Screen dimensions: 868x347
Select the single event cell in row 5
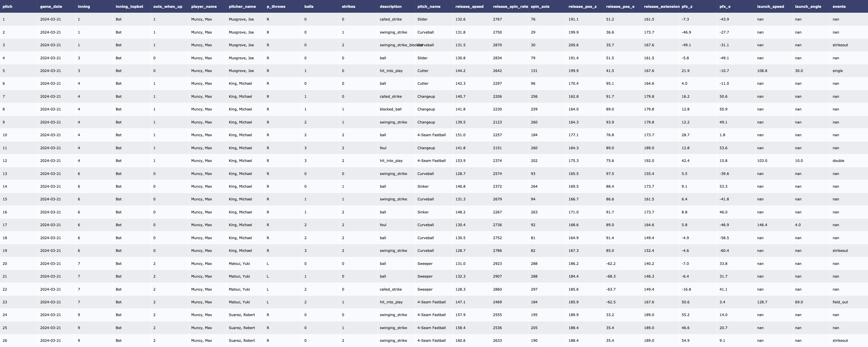coord(837,71)
